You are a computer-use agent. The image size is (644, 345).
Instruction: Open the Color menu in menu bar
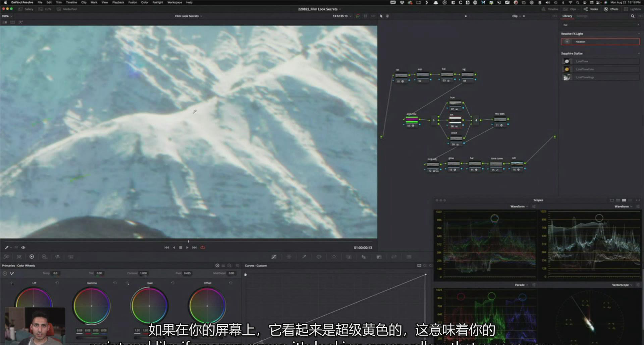coord(145,2)
